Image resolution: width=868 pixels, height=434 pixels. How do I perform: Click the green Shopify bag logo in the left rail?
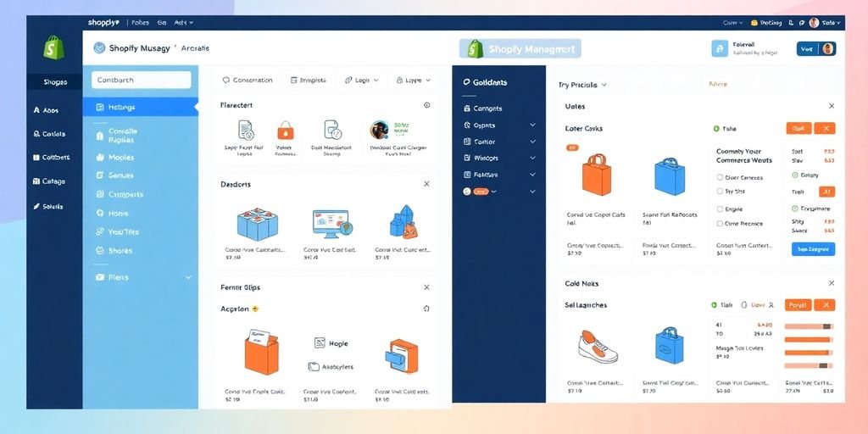tap(53, 47)
